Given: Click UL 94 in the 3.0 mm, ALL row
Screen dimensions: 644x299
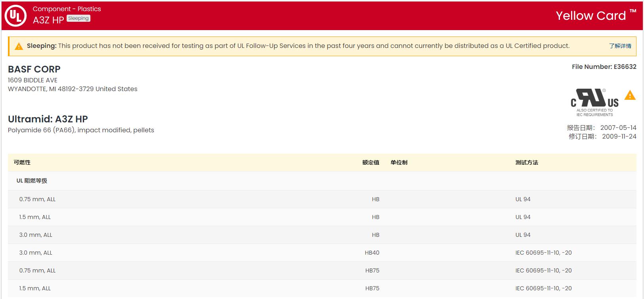Looking at the screenshot, I should 523,235.
